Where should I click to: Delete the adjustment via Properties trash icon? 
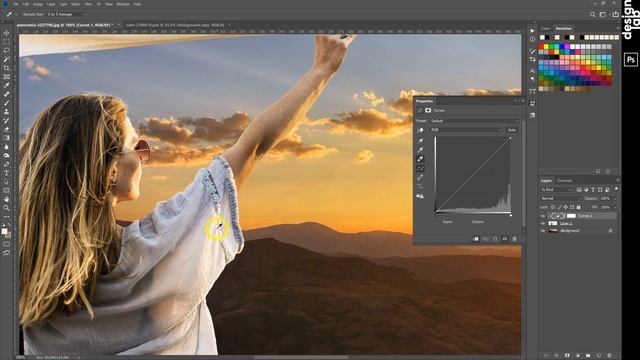pos(514,239)
